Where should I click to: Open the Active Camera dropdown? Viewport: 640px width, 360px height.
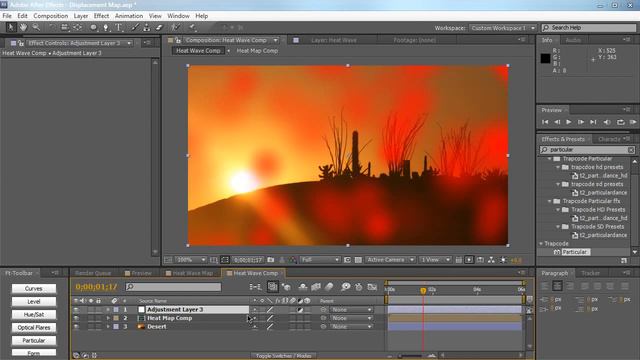390,260
